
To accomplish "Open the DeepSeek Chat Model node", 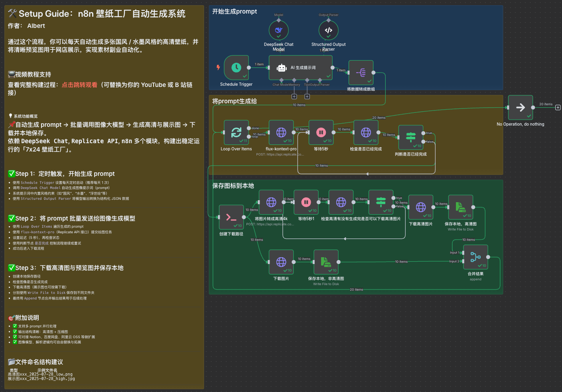I will pyautogui.click(x=278, y=30).
